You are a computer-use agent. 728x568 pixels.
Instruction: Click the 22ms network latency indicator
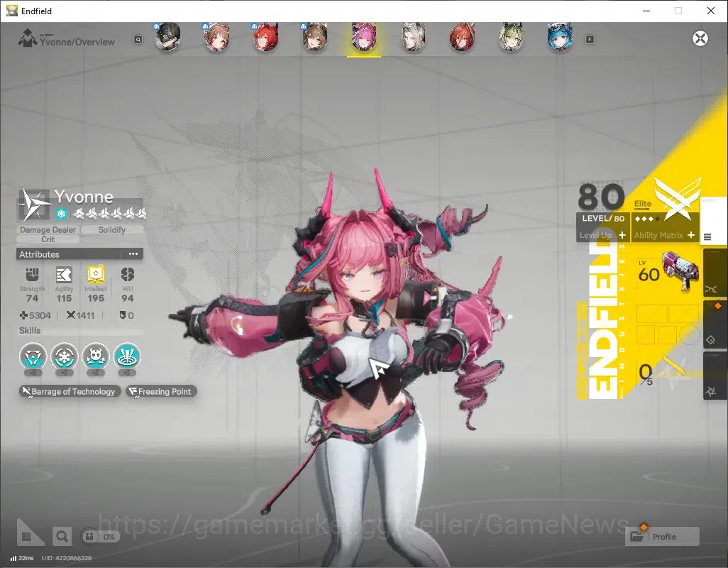(22, 558)
